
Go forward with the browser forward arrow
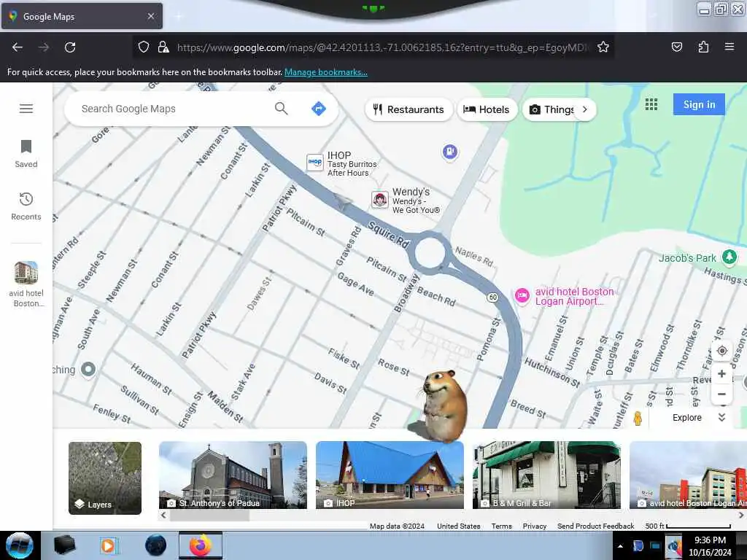coord(44,47)
